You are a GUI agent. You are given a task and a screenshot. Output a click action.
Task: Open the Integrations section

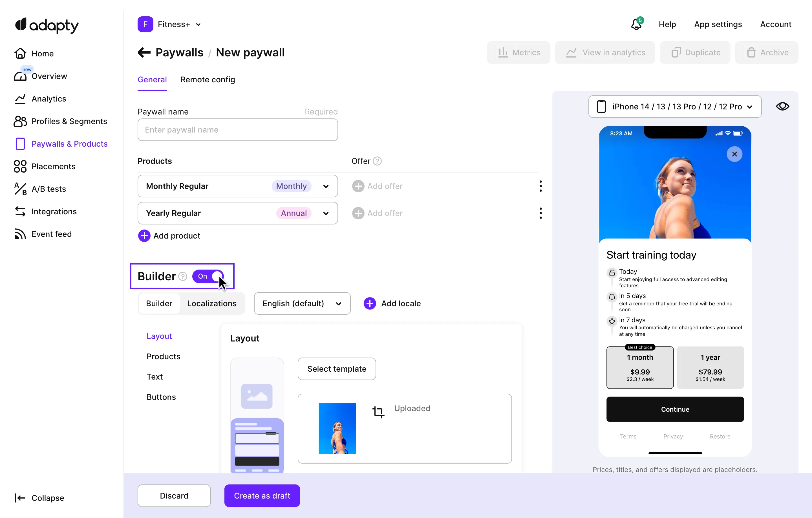(x=54, y=211)
